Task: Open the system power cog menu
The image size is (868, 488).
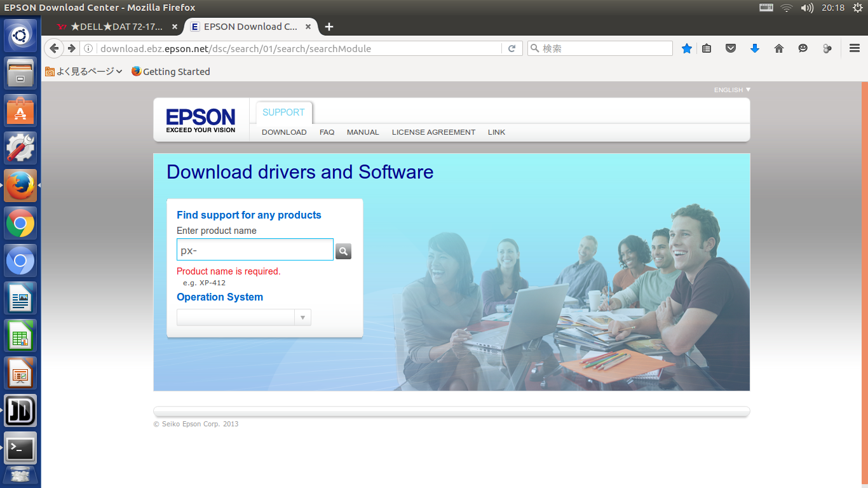Action: (x=858, y=8)
